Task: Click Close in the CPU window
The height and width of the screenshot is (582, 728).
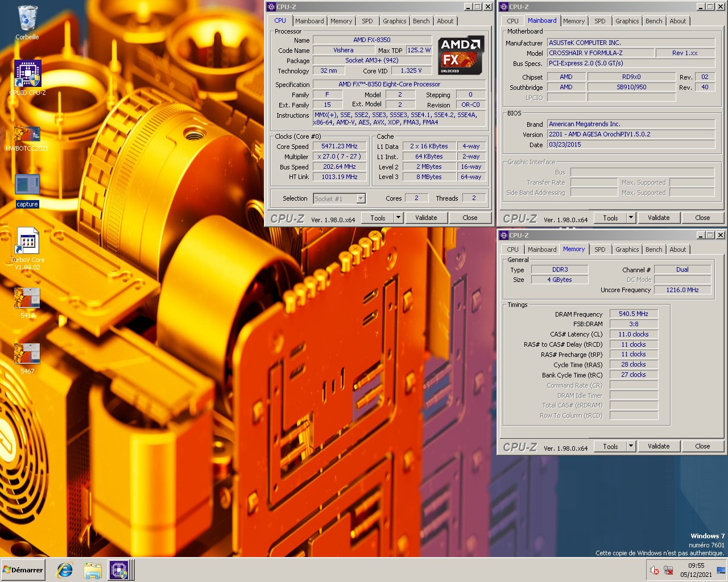Action: pos(470,218)
